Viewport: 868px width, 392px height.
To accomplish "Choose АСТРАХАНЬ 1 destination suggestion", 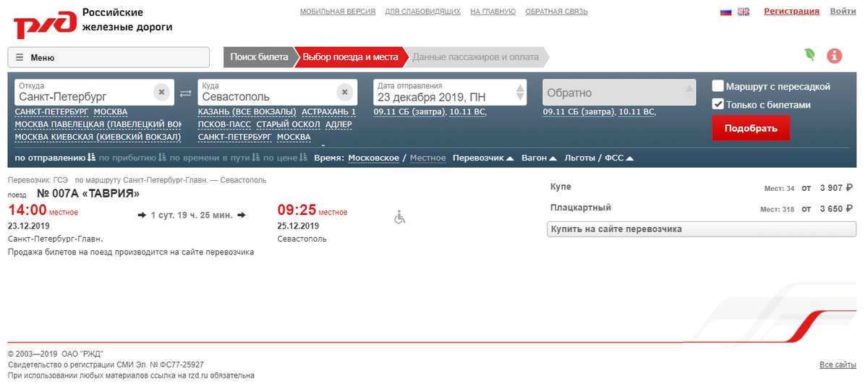I will (x=329, y=112).
